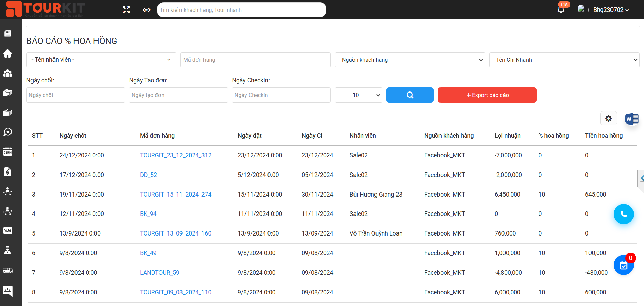Click the TOURKIT logo
Viewport: 644px width, 306px height.
(x=46, y=9)
